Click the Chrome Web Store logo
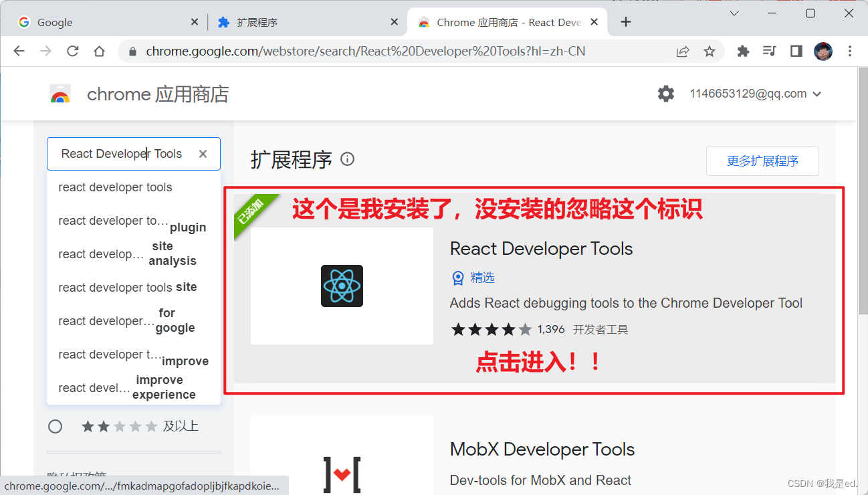 click(x=60, y=94)
